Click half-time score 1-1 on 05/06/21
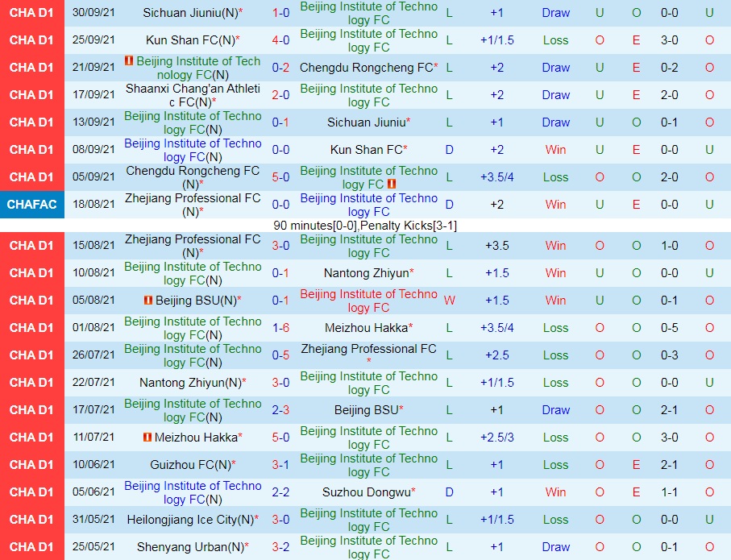The height and width of the screenshot is (560, 731). pos(670,492)
